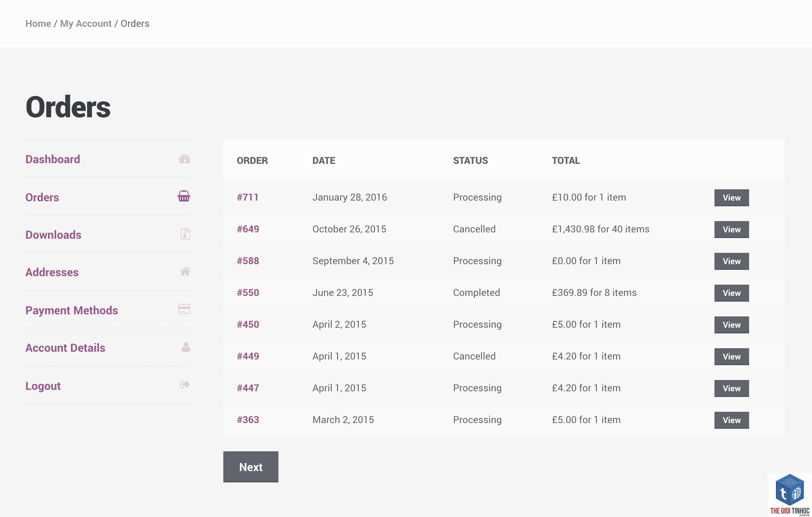The height and width of the screenshot is (517, 812).
Task: Open My Account breadcrumb link
Action: (86, 24)
